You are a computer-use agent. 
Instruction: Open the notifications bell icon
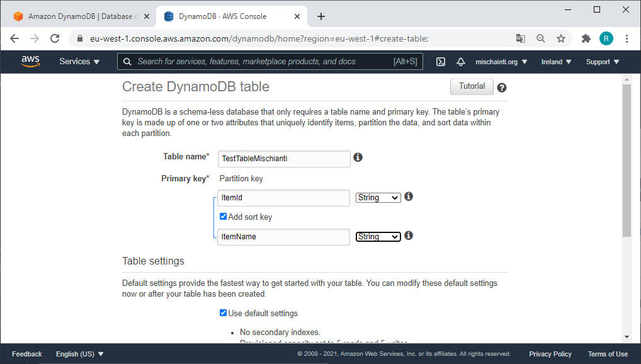tap(461, 62)
